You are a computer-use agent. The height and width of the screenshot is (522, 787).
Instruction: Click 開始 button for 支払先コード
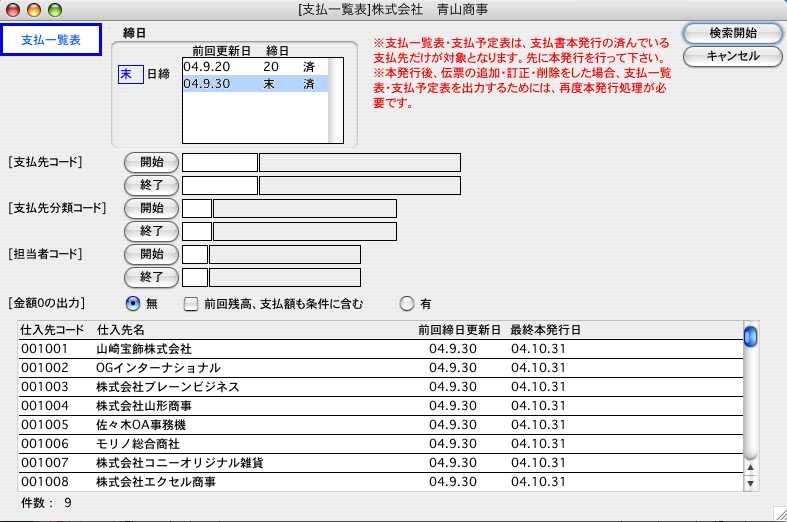pyautogui.click(x=151, y=162)
